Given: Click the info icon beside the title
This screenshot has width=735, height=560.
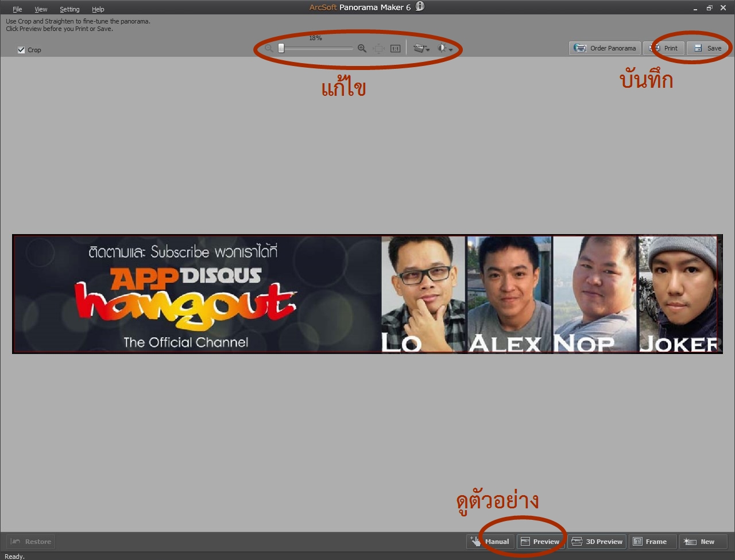Looking at the screenshot, I should point(420,6).
